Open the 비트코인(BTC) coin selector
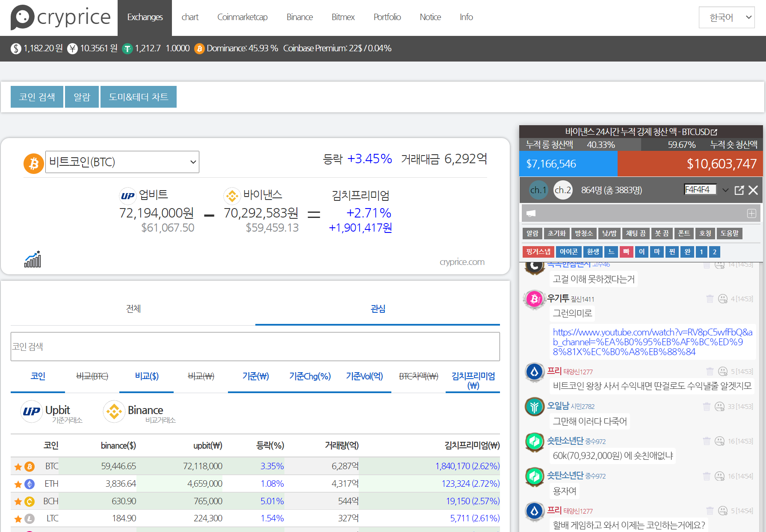 (x=122, y=162)
